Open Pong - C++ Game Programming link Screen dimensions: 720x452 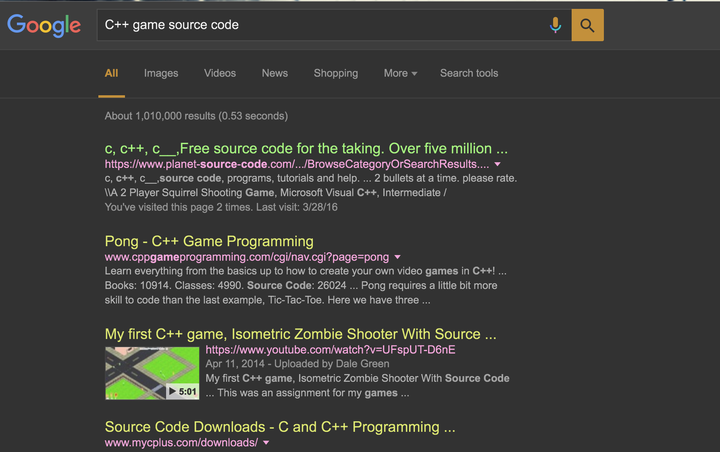click(x=209, y=241)
